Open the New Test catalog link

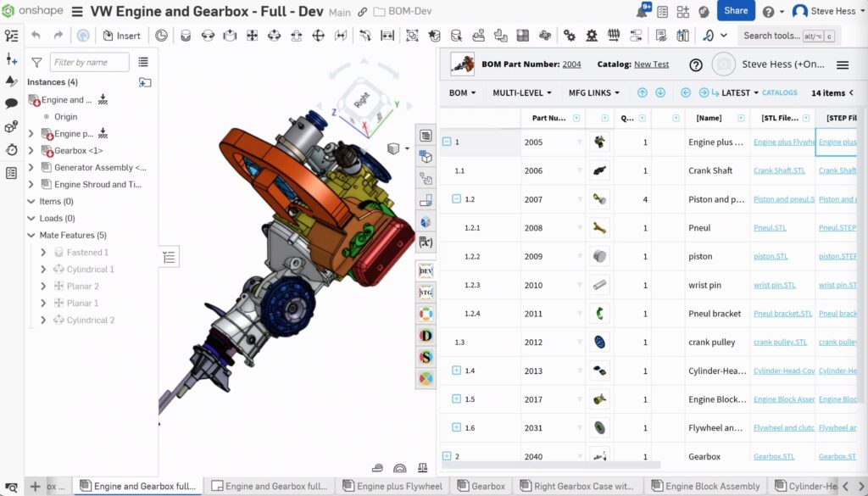[651, 64]
